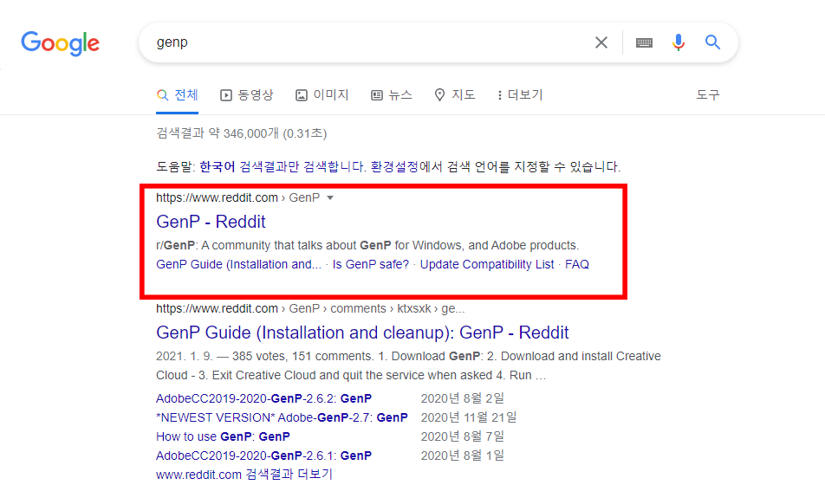825x504 pixels.
Task: Open the 도구 search tools
Action: click(x=708, y=95)
